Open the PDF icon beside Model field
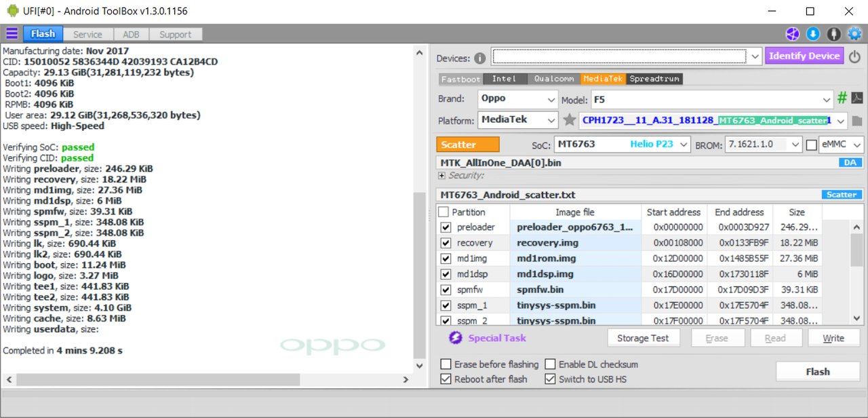This screenshot has height=418, width=868. pyautogui.click(x=857, y=99)
